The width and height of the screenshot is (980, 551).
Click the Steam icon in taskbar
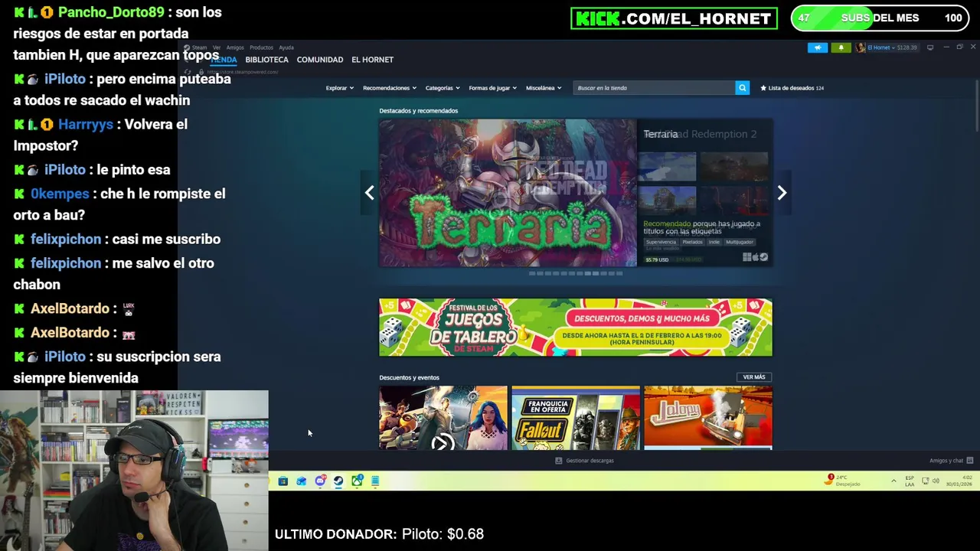pos(338,481)
